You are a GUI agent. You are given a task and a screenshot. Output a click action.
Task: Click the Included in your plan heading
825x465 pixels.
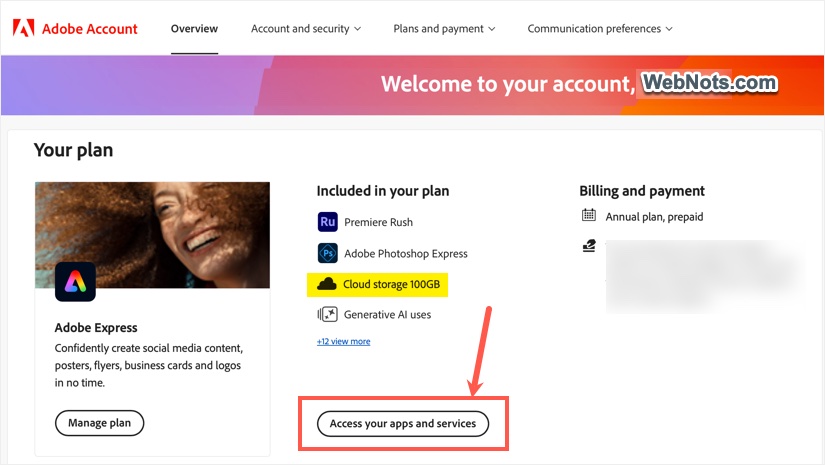coord(383,191)
